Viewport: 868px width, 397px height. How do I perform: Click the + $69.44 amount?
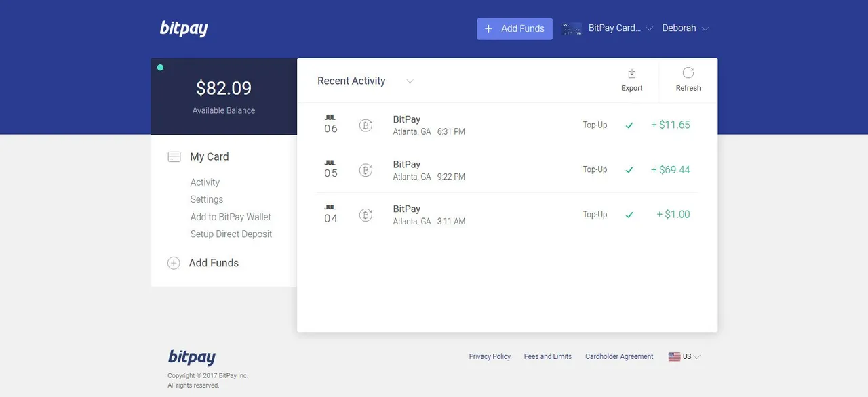671,169
